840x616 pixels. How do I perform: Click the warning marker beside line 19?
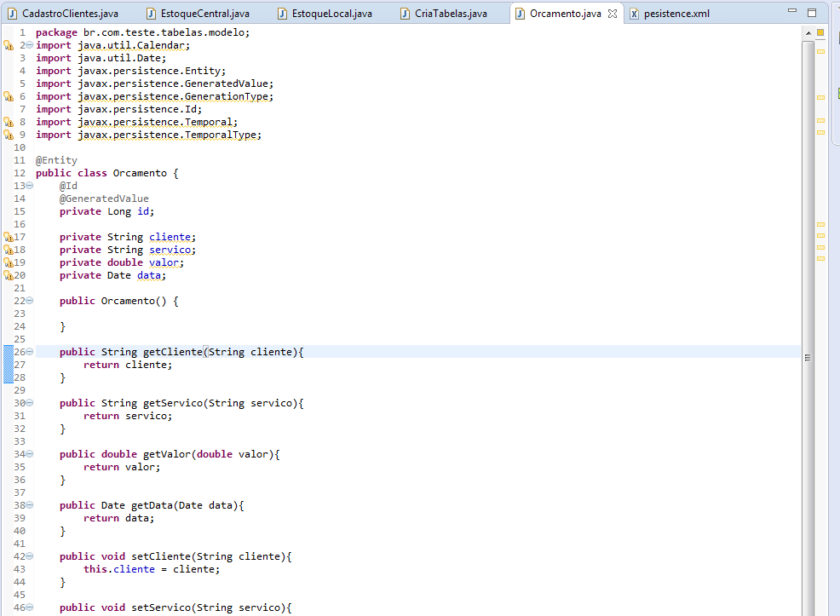click(9, 262)
